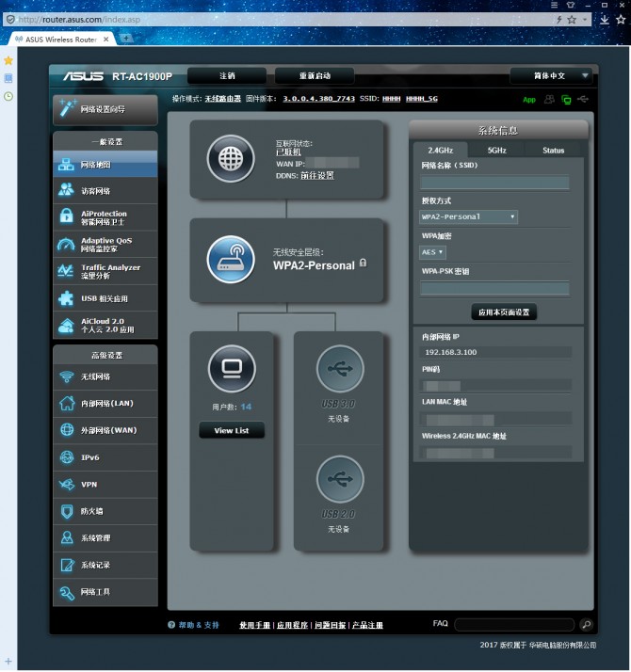Open Network Tools (网络工具) wrench icon
The height and width of the screenshot is (672, 631).
coord(67,592)
